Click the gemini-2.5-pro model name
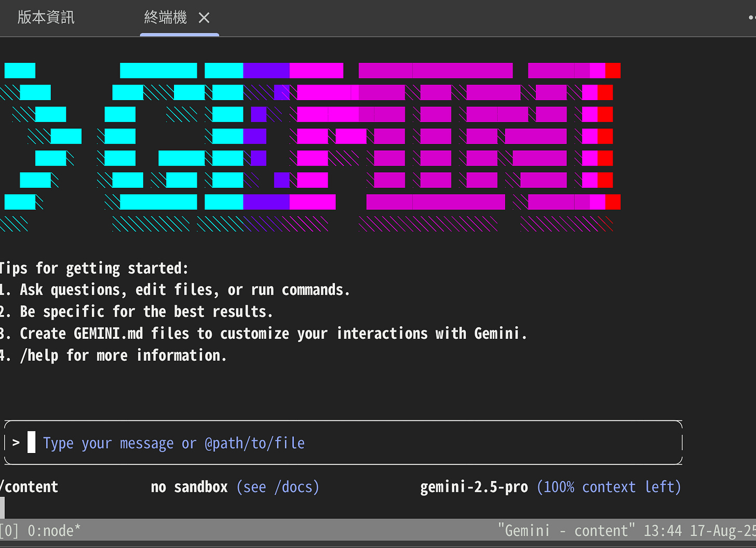This screenshot has width=756, height=548. [x=474, y=487]
